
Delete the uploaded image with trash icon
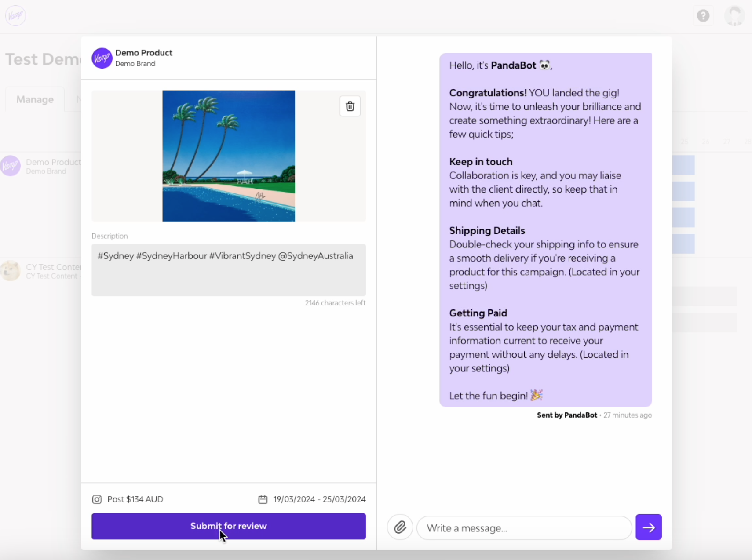tap(350, 106)
